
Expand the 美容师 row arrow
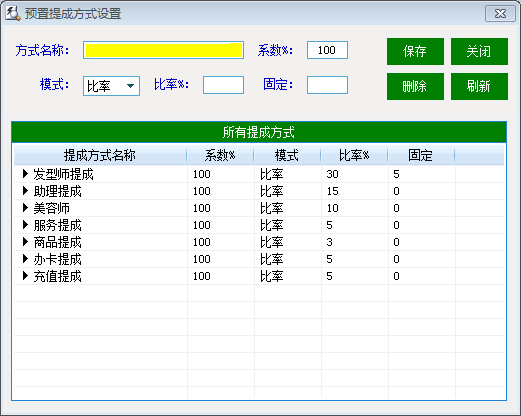25,208
